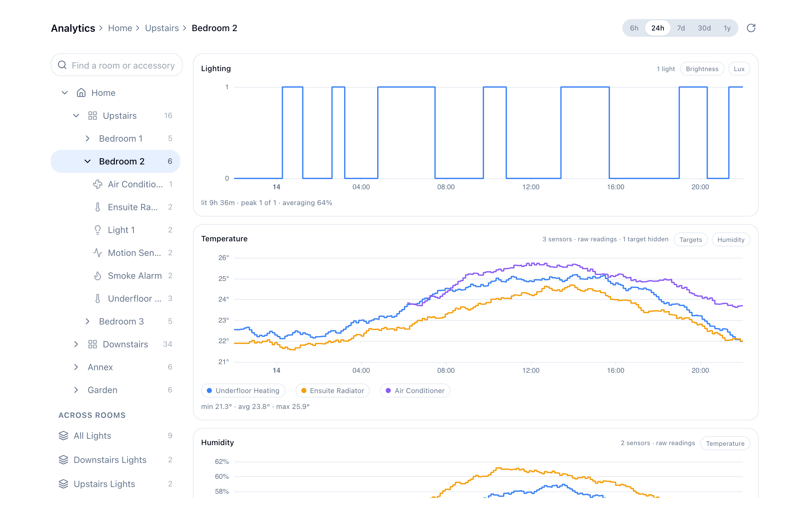Screen dimensions: 812x508
Task: Open All Lights group
Action: (x=115, y=435)
